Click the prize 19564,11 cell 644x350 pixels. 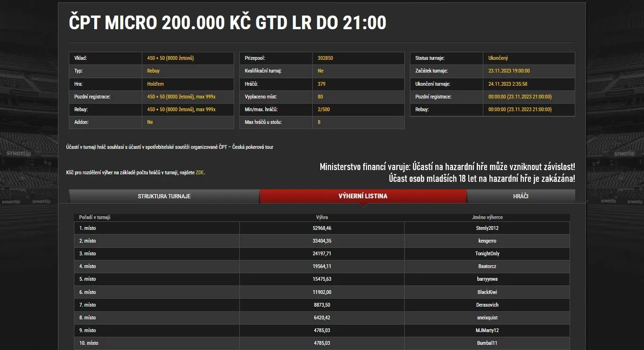click(322, 266)
